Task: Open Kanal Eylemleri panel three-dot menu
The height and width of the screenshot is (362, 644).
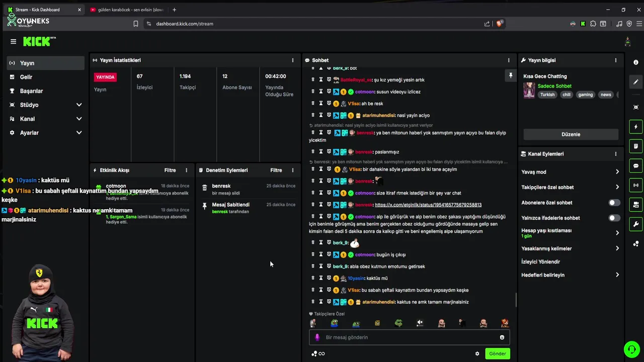Action: [616, 154]
